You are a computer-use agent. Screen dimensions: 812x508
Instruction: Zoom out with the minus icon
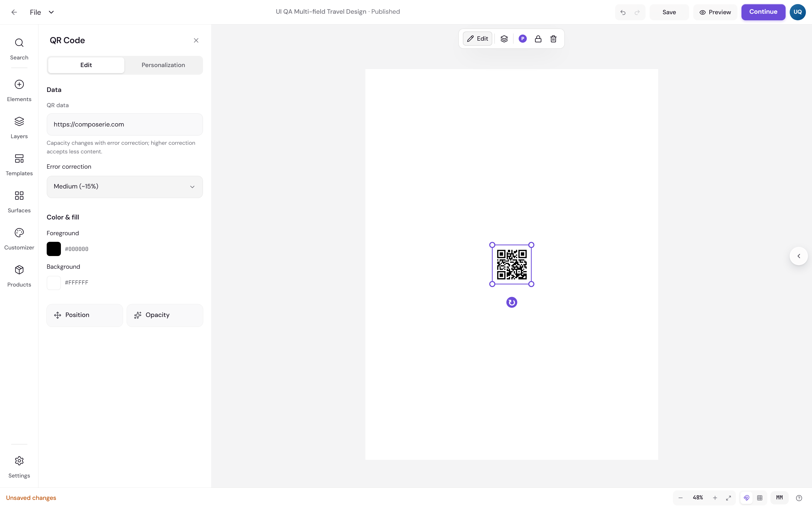pos(681,498)
